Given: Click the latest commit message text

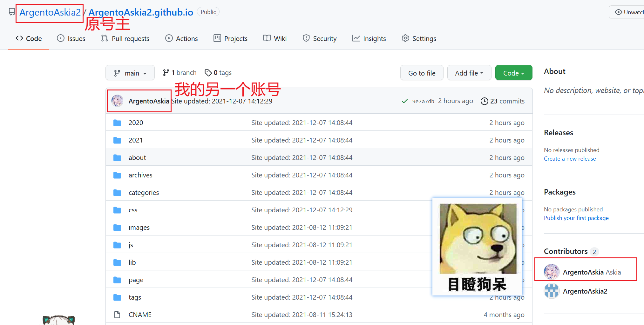Looking at the screenshot, I should pos(222,101).
